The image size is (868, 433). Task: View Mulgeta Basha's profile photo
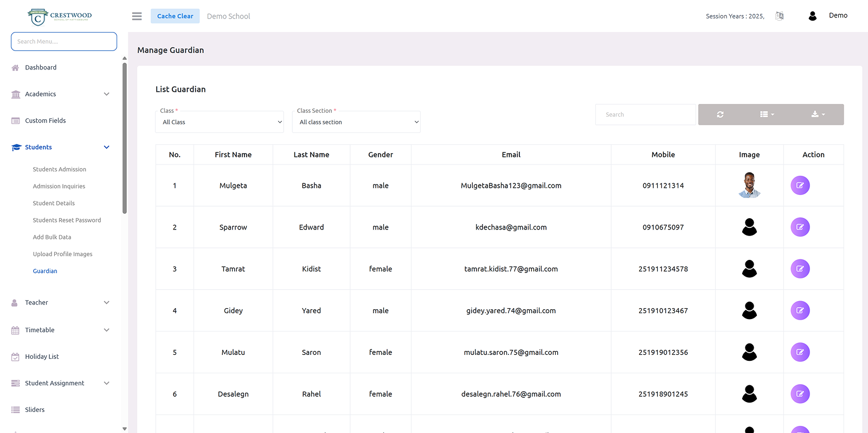click(x=749, y=185)
